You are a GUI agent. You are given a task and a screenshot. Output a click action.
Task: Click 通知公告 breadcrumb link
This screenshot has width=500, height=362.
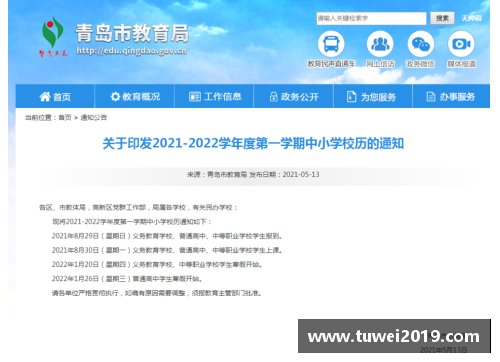[94, 117]
